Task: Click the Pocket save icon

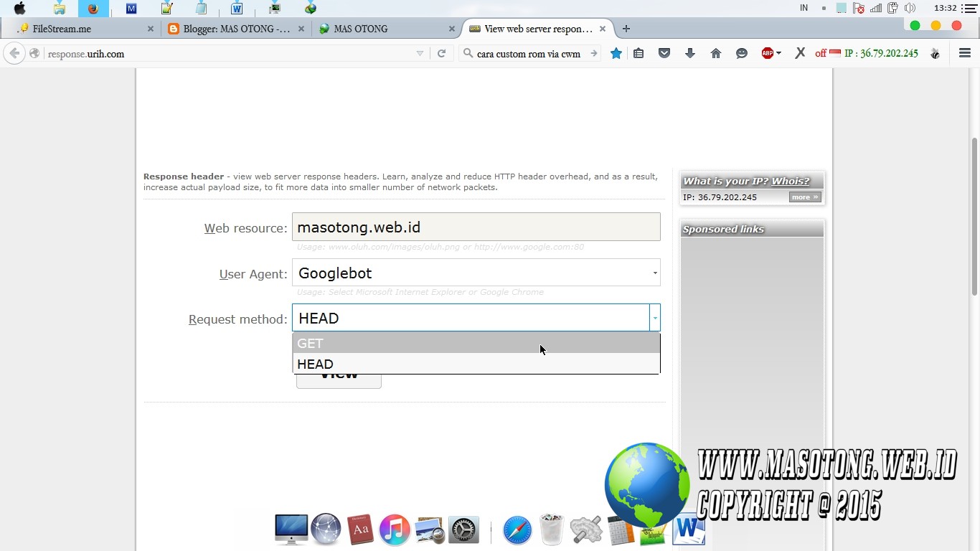Action: [664, 54]
